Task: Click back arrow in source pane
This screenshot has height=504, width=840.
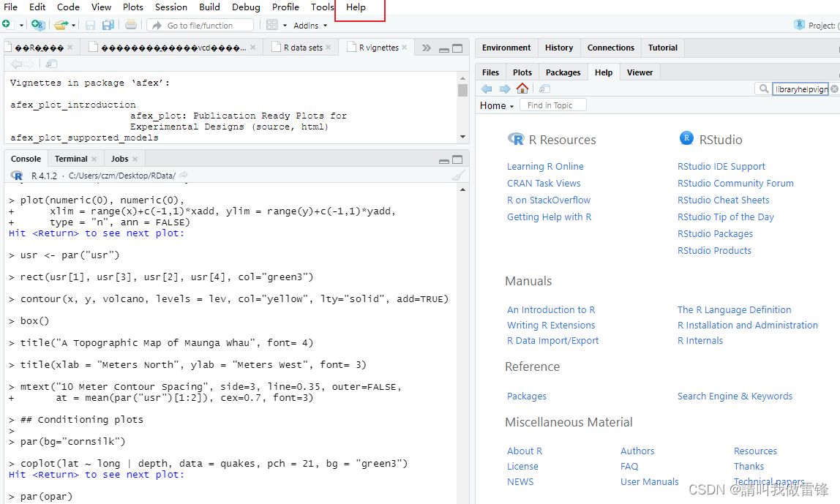Action: (x=16, y=64)
